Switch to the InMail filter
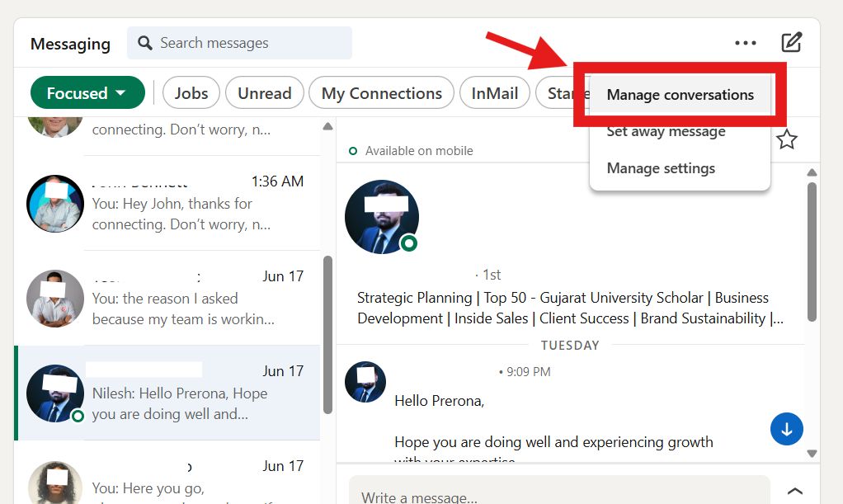The image size is (843, 504). coord(494,92)
